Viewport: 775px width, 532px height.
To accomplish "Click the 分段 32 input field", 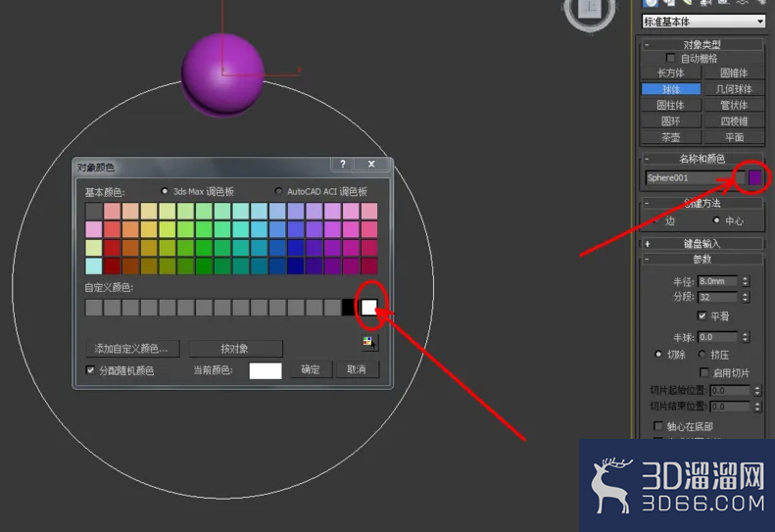I will (718, 297).
